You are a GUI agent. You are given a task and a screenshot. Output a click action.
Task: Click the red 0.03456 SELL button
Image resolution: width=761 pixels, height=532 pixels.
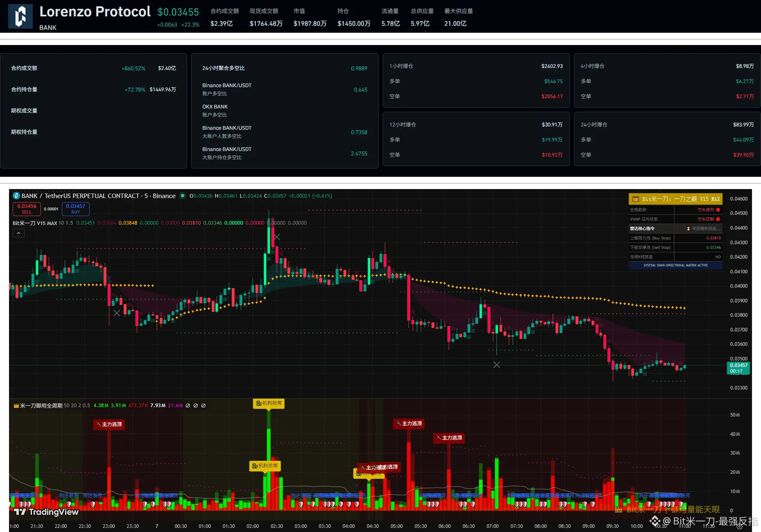point(27,209)
